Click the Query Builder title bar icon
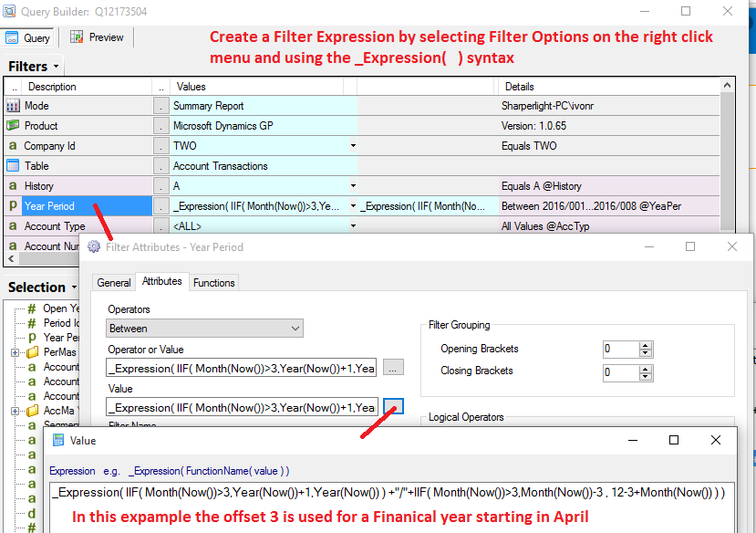 point(9,11)
